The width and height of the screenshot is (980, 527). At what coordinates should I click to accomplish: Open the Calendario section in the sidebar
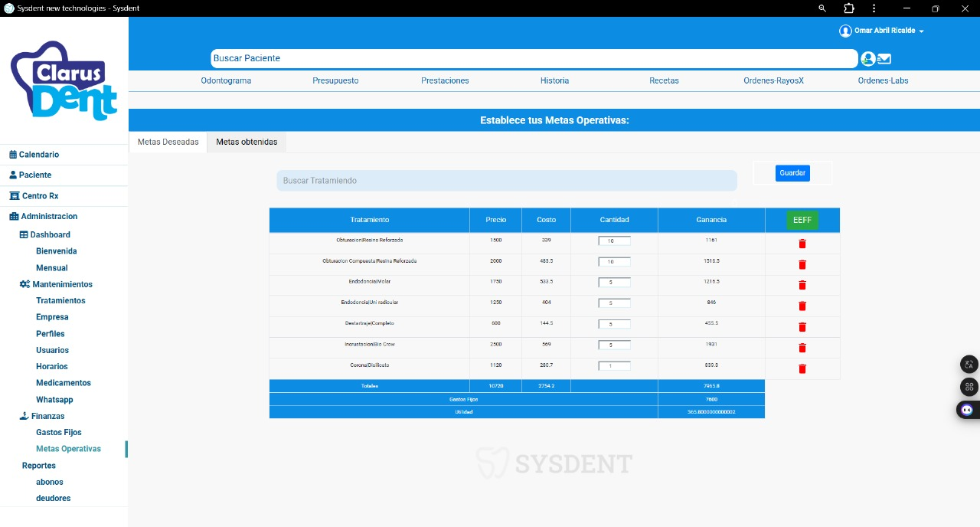pyautogui.click(x=39, y=154)
